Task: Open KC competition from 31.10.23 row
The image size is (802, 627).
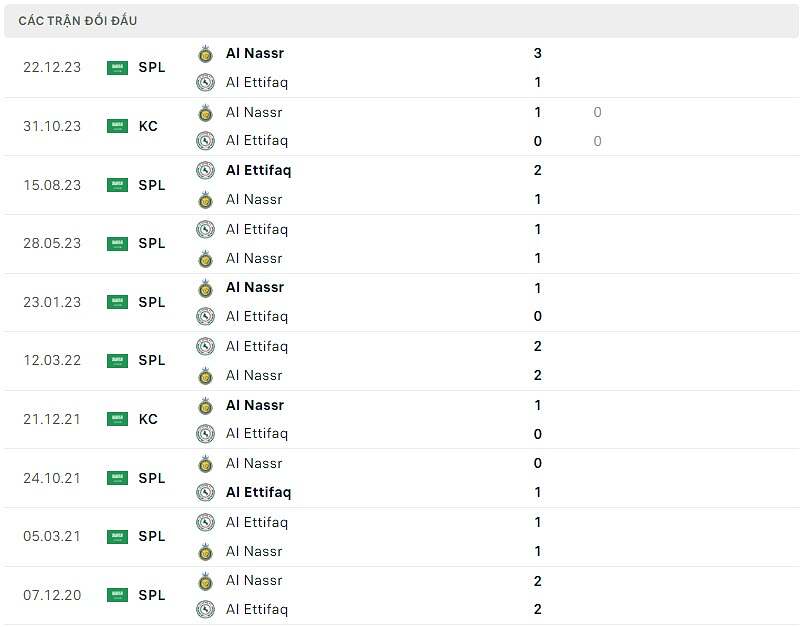Action: click(x=148, y=127)
